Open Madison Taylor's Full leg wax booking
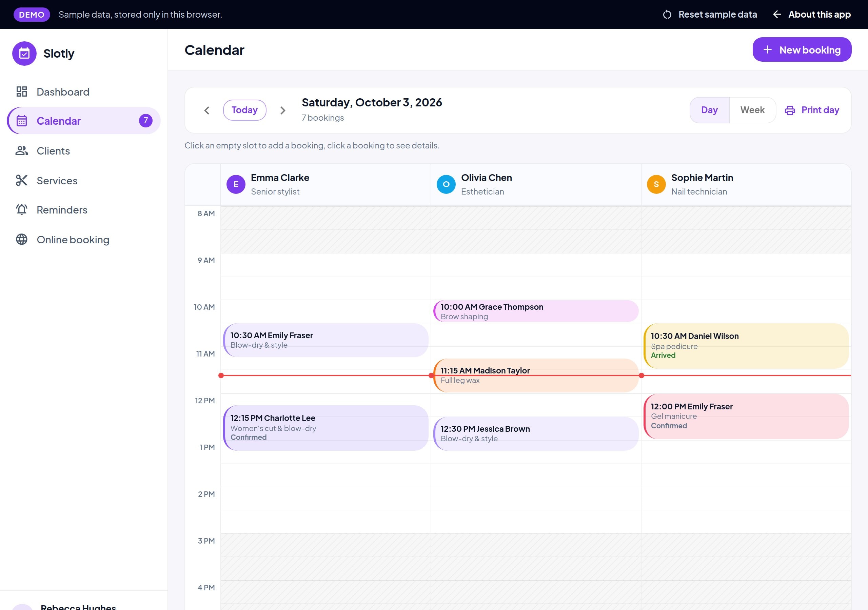 coord(536,375)
